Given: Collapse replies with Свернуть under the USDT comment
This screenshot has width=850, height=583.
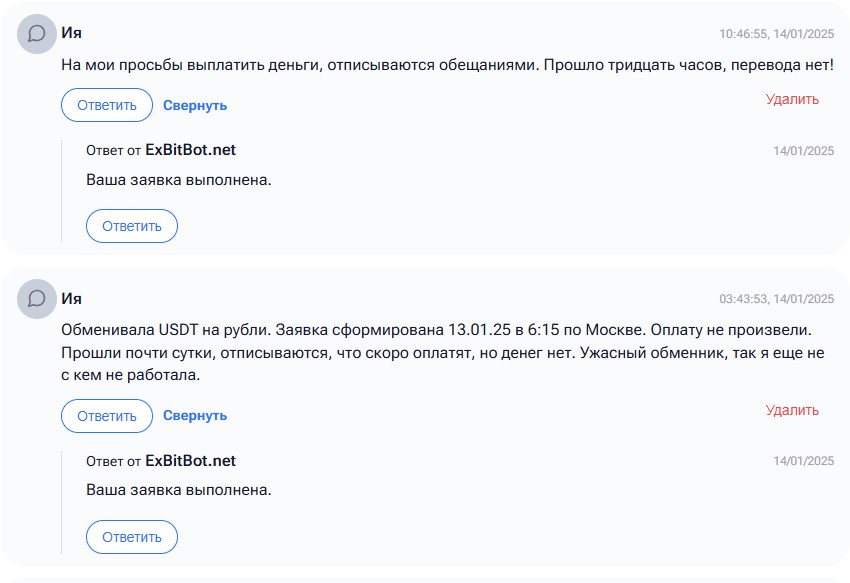Looking at the screenshot, I should pos(195,415).
